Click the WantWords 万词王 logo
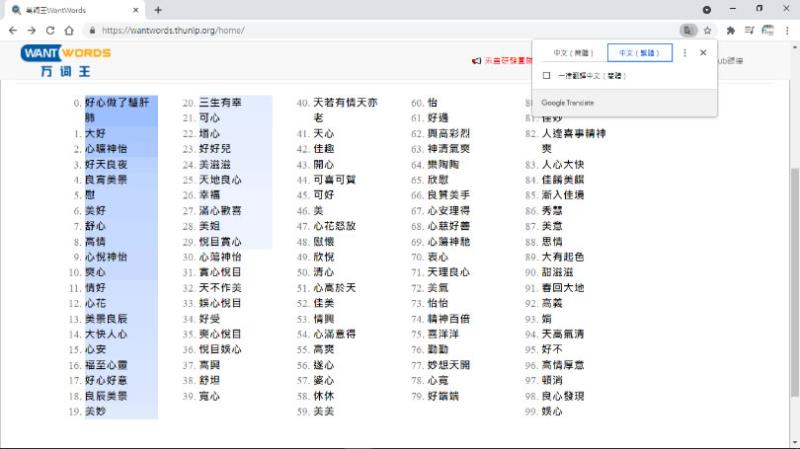Image resolution: width=800 pixels, height=449 pixels. coord(66,61)
